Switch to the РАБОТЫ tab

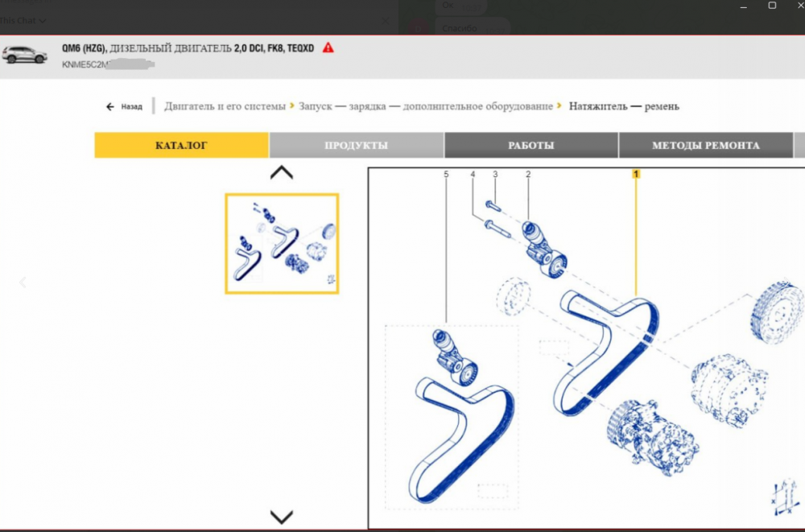[531, 146]
